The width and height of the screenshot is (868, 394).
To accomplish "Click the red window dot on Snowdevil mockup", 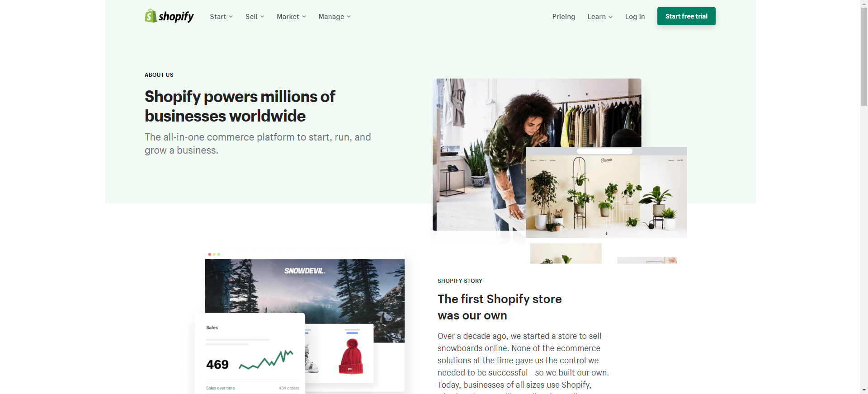I will click(x=209, y=254).
